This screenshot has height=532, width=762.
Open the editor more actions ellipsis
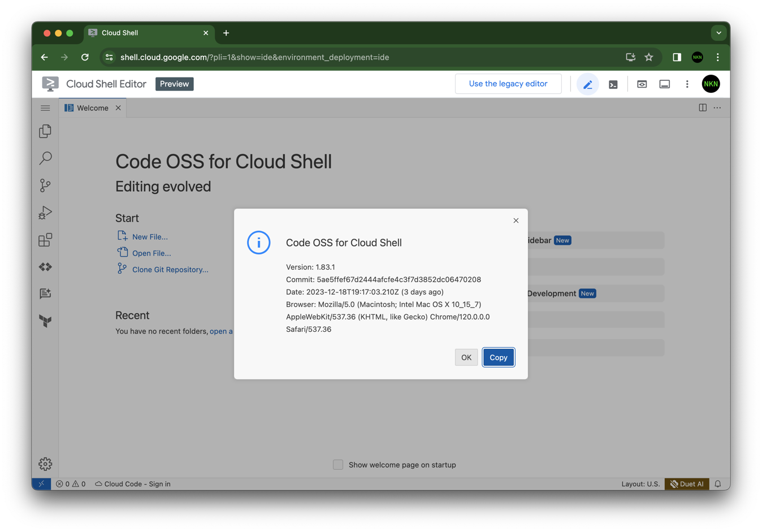(717, 108)
